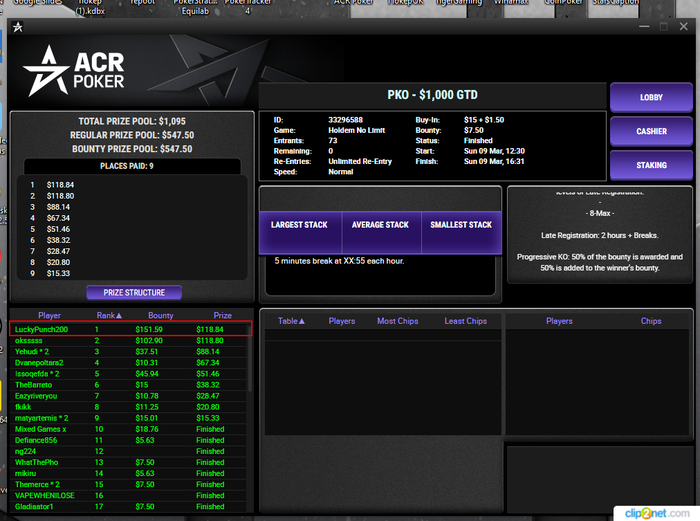
Task: Click oksssss's bounty $102.90
Action: pyautogui.click(x=149, y=341)
